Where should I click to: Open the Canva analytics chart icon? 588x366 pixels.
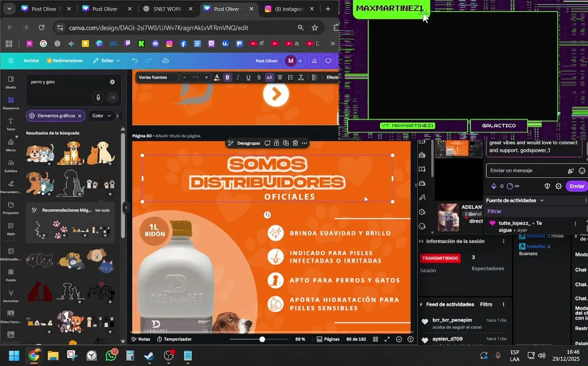coord(314,61)
